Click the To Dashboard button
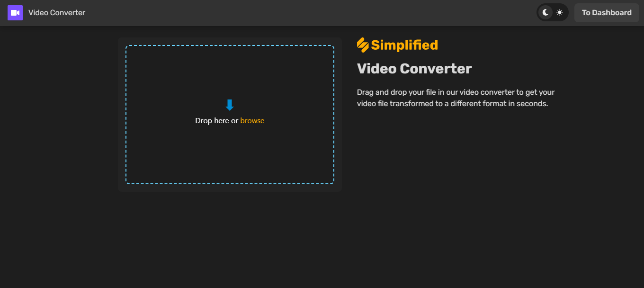 tap(607, 12)
